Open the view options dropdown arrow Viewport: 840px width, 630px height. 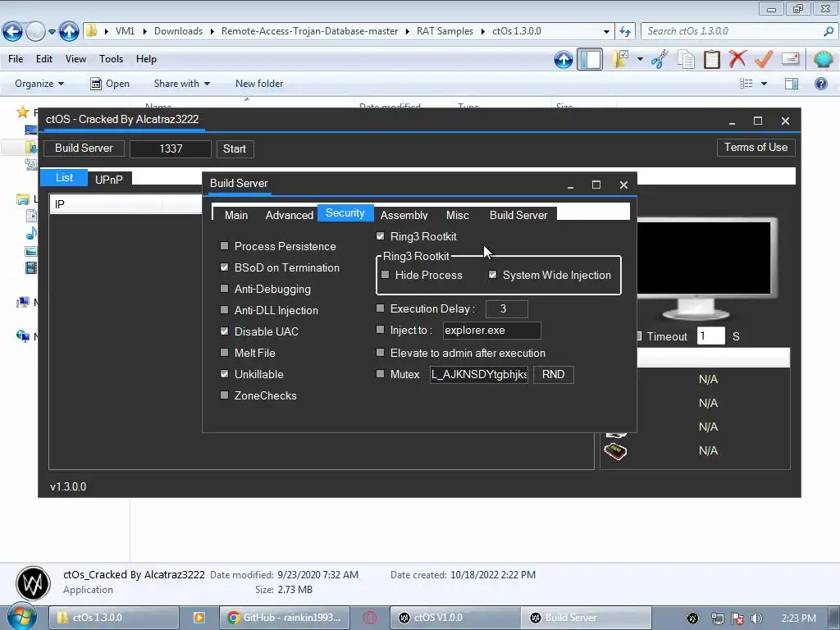click(764, 84)
